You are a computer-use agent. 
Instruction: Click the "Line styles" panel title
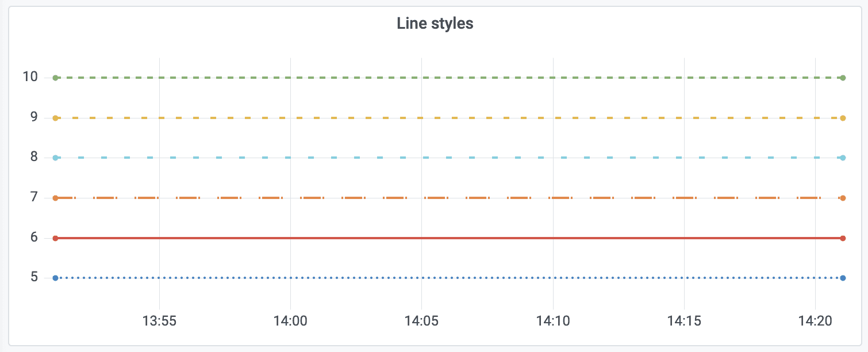pos(435,24)
